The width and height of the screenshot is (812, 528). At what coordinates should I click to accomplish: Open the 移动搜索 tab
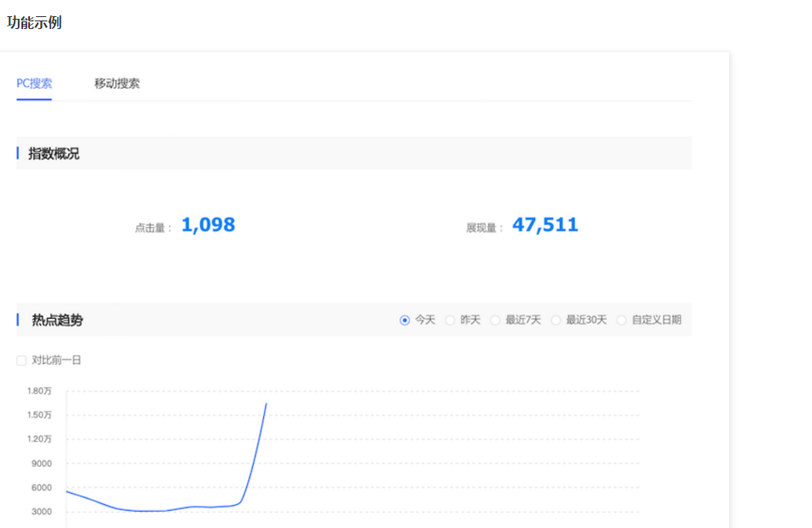point(117,84)
